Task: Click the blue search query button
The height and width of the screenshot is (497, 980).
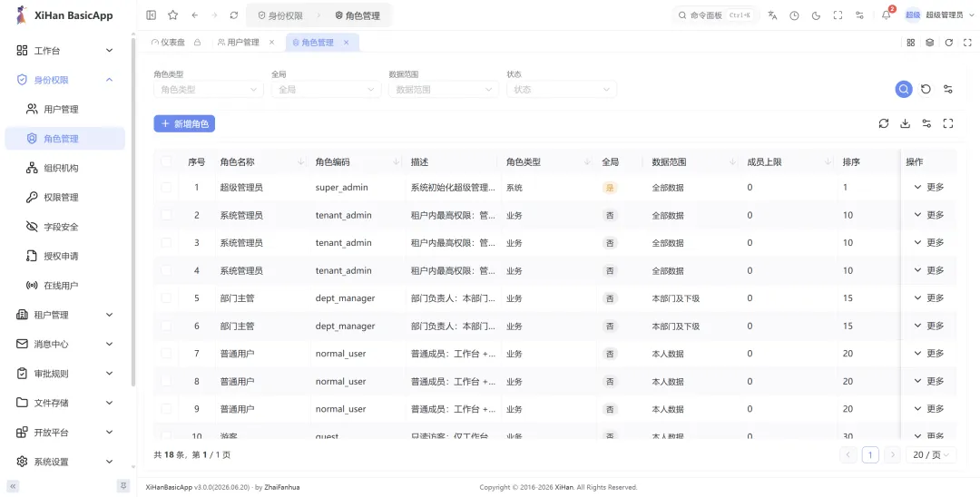Action: [x=903, y=89]
